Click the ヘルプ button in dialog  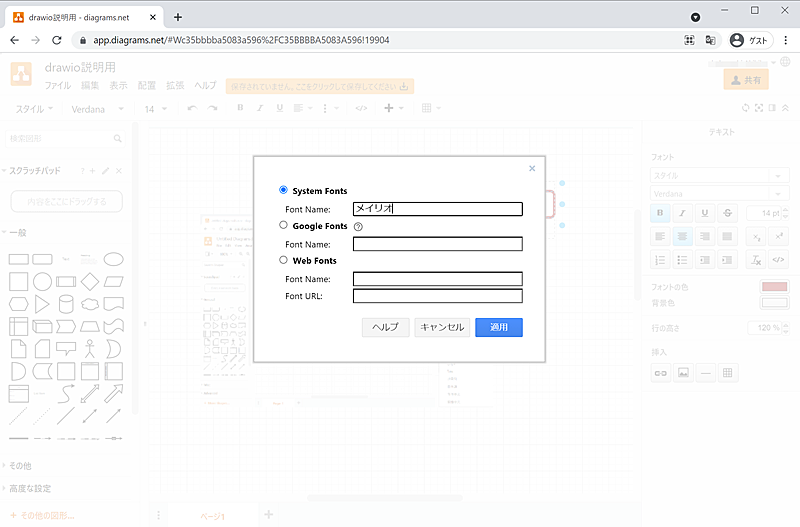(385, 327)
